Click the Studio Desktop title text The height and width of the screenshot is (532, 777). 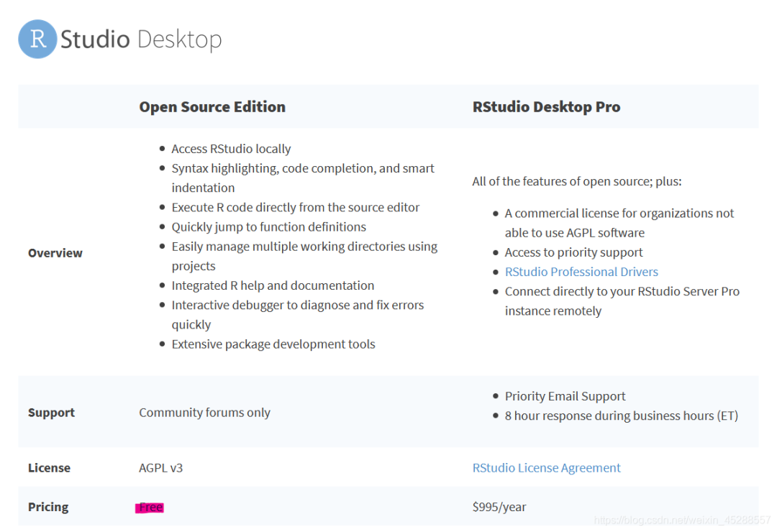pos(141,40)
